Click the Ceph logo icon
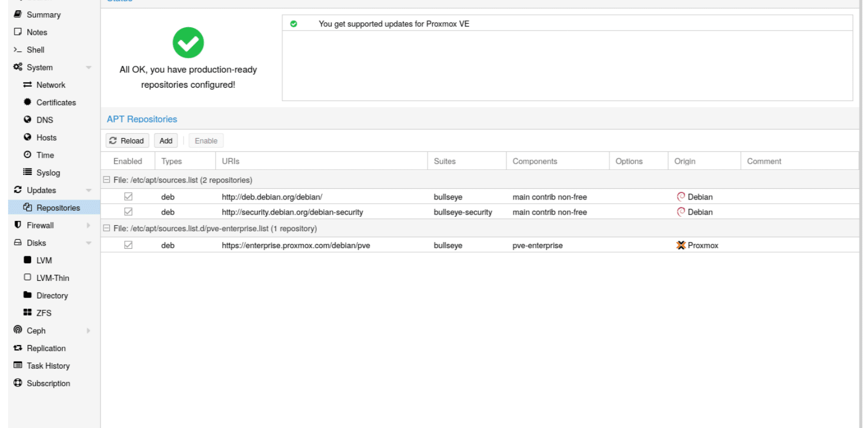Viewport: 868px width, 428px height. [18, 330]
